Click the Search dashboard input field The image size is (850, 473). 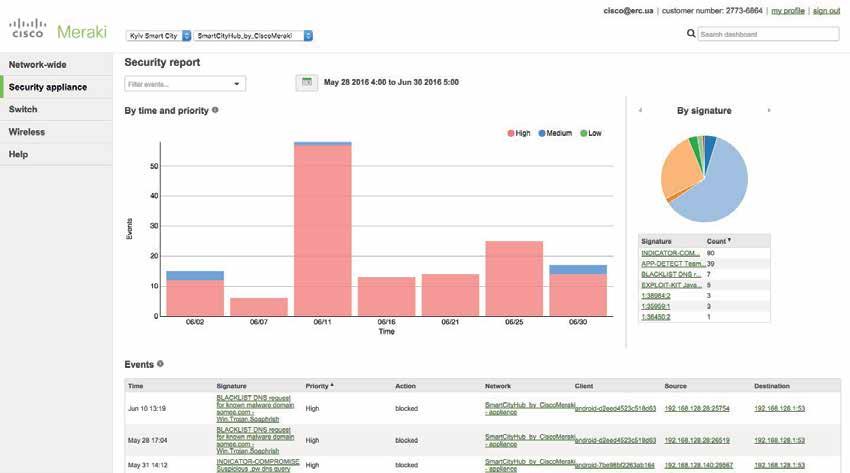[768, 34]
